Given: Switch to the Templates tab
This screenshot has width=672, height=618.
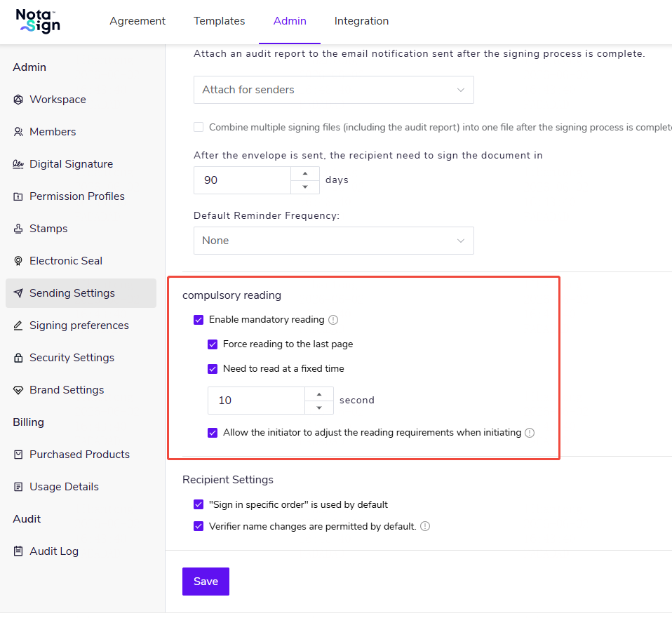Looking at the screenshot, I should (x=219, y=21).
